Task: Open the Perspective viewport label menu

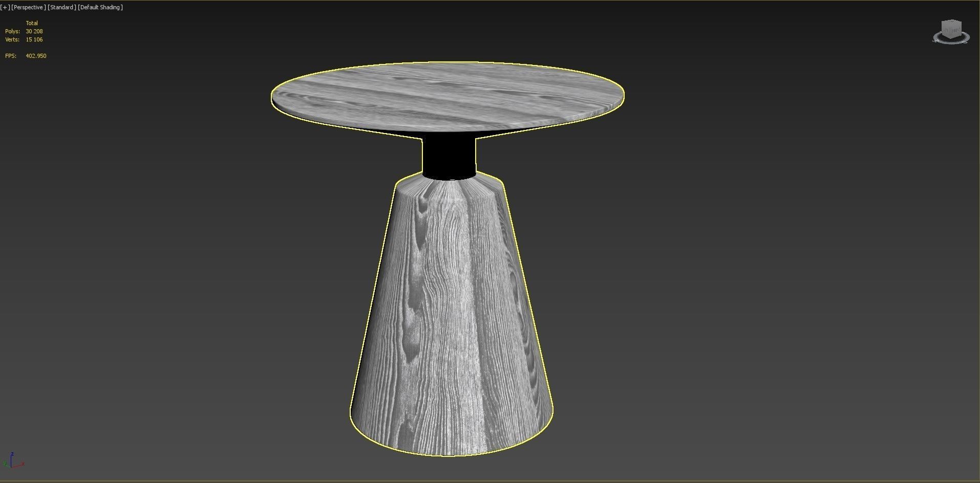Action: 29,7
